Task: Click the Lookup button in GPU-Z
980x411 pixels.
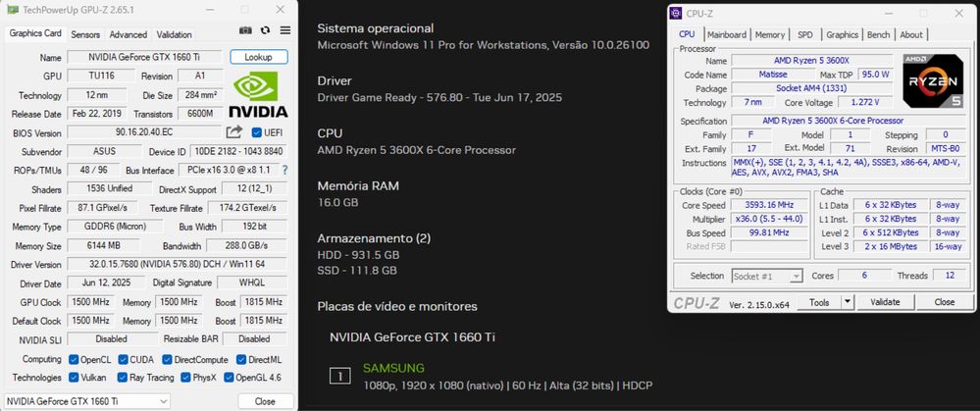Action: coord(259,57)
